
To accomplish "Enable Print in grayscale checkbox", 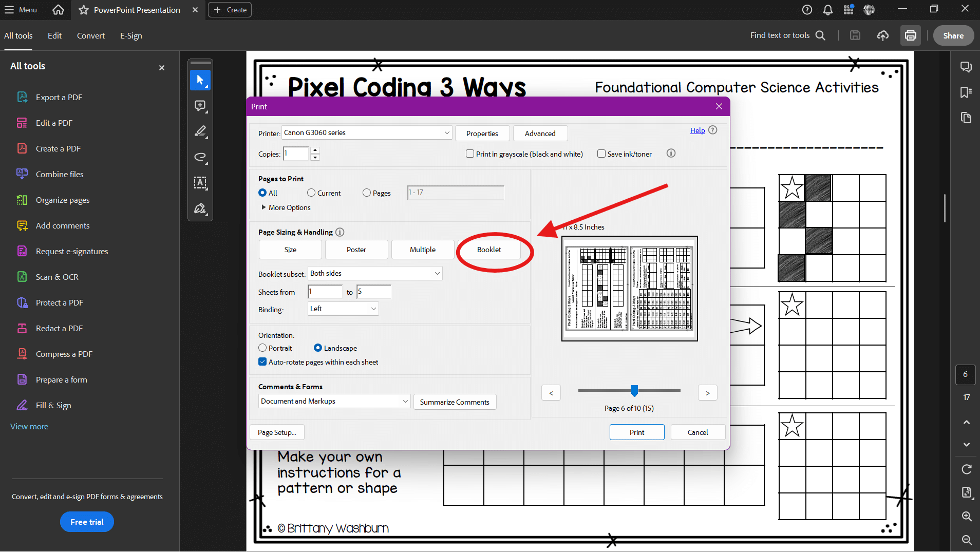I will 469,154.
